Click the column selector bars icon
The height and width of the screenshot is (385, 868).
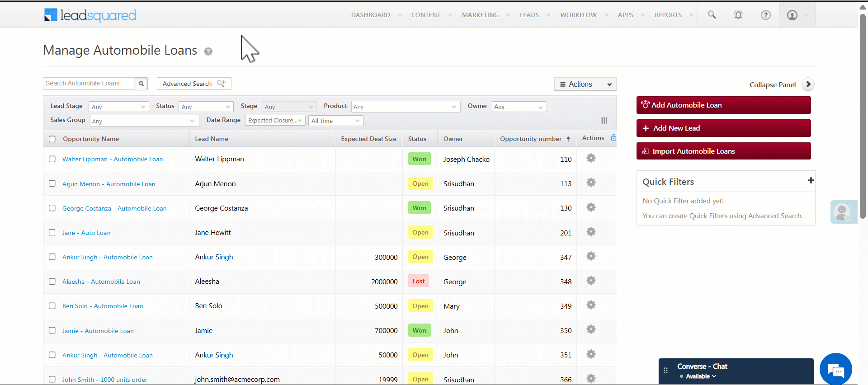[x=604, y=121]
